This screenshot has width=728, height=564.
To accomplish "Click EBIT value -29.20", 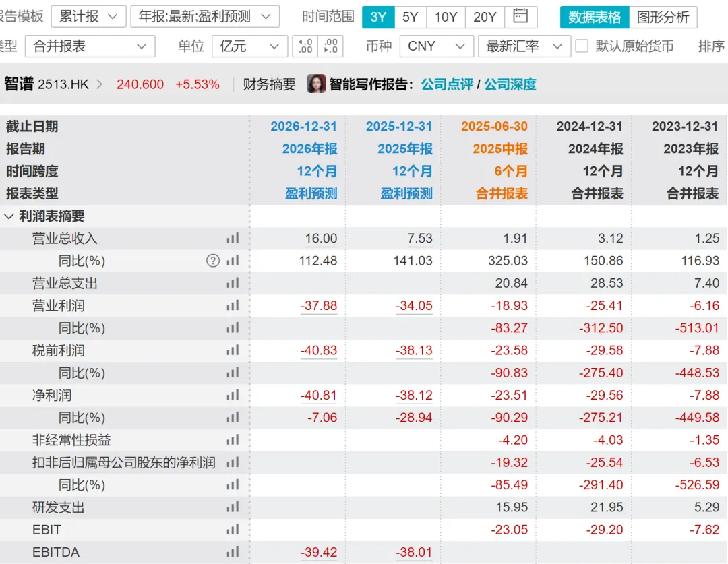I will tap(605, 529).
